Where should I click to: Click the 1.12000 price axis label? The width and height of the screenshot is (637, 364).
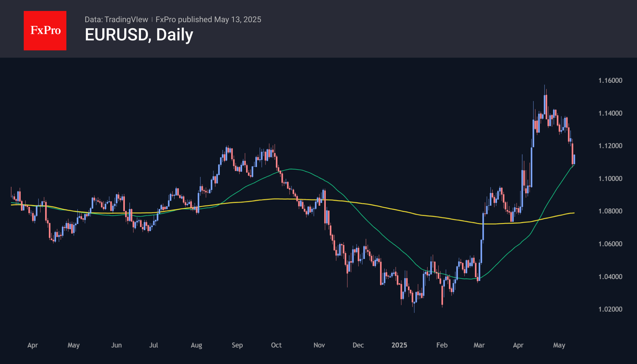click(x=610, y=146)
